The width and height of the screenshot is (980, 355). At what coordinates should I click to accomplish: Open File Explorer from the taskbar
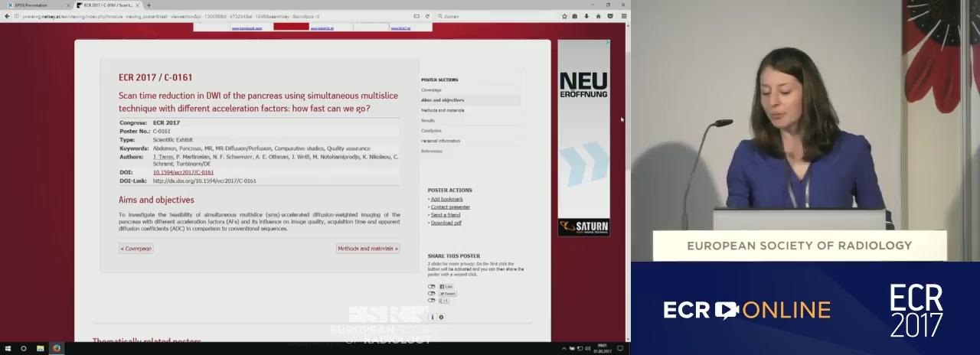[40, 349]
